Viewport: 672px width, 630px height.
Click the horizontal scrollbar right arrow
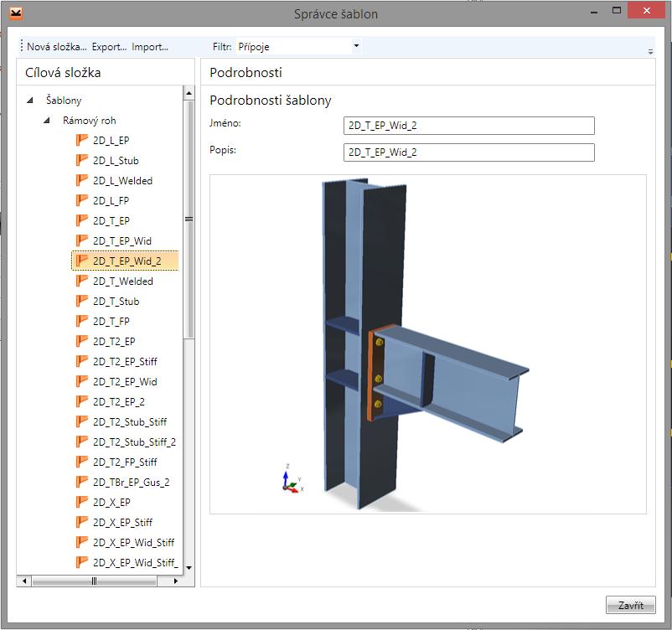coord(175,581)
